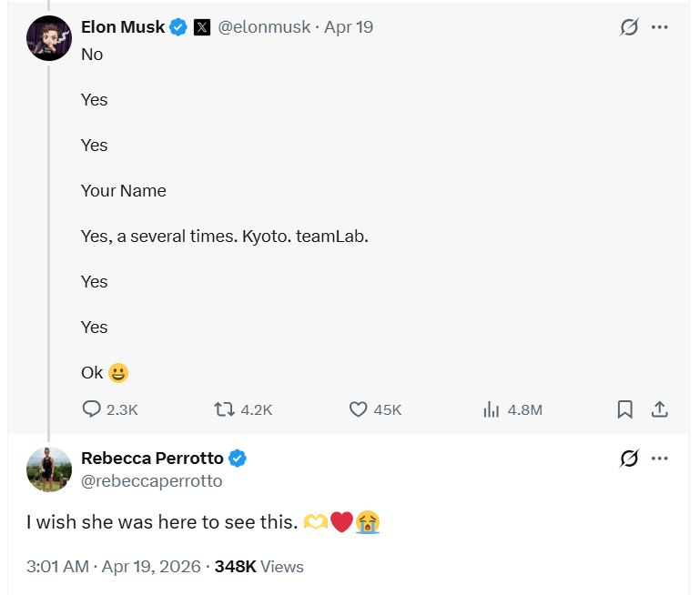Open the @rebeccaperrotto handle link
Viewport: 700px width, 595px height.
coord(152,480)
